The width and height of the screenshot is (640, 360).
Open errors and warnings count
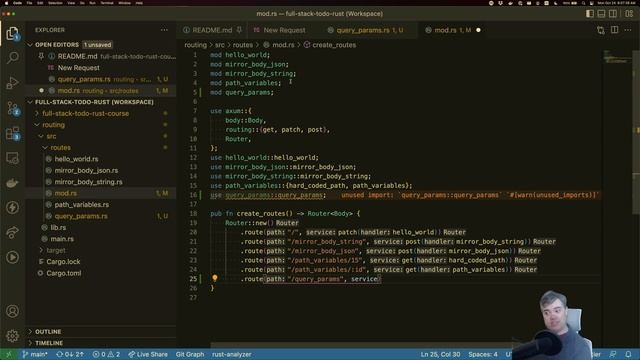pyautogui.click(x=106, y=354)
